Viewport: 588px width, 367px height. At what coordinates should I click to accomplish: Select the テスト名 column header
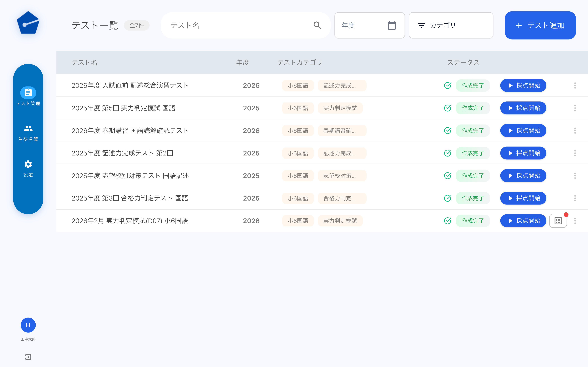pos(84,62)
